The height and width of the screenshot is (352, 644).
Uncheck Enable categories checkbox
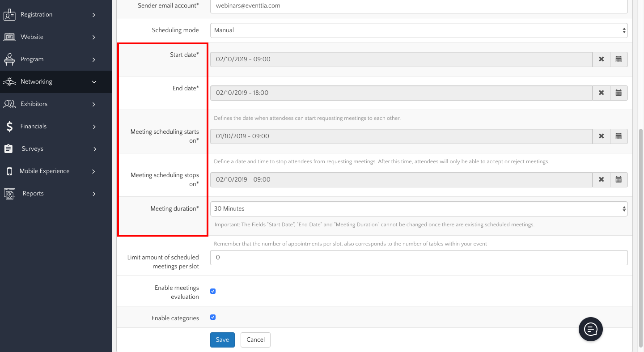tap(213, 318)
